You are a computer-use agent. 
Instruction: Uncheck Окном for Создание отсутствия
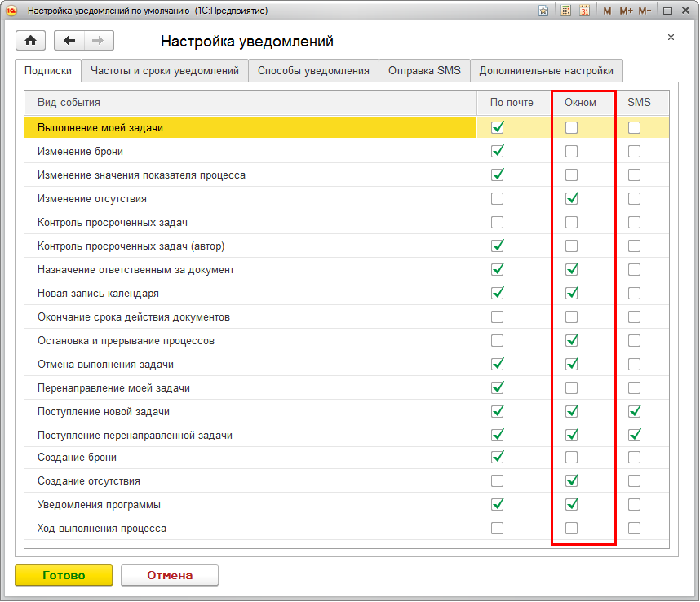(x=571, y=481)
